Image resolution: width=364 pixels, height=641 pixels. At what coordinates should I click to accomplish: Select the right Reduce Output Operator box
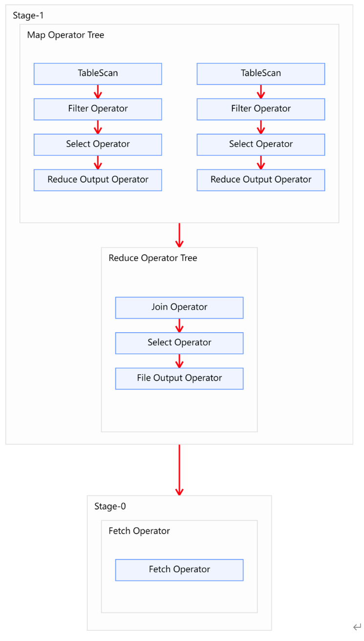[x=260, y=180]
